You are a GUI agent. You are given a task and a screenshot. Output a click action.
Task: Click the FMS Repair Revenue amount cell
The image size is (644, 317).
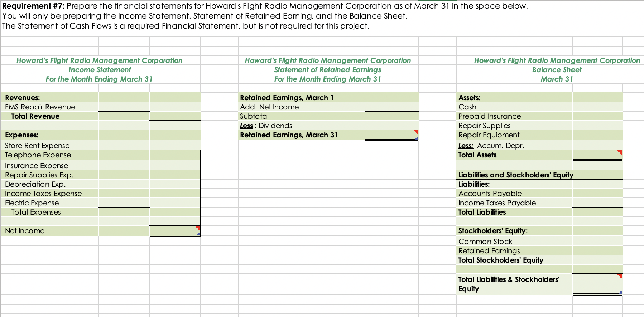click(x=124, y=107)
